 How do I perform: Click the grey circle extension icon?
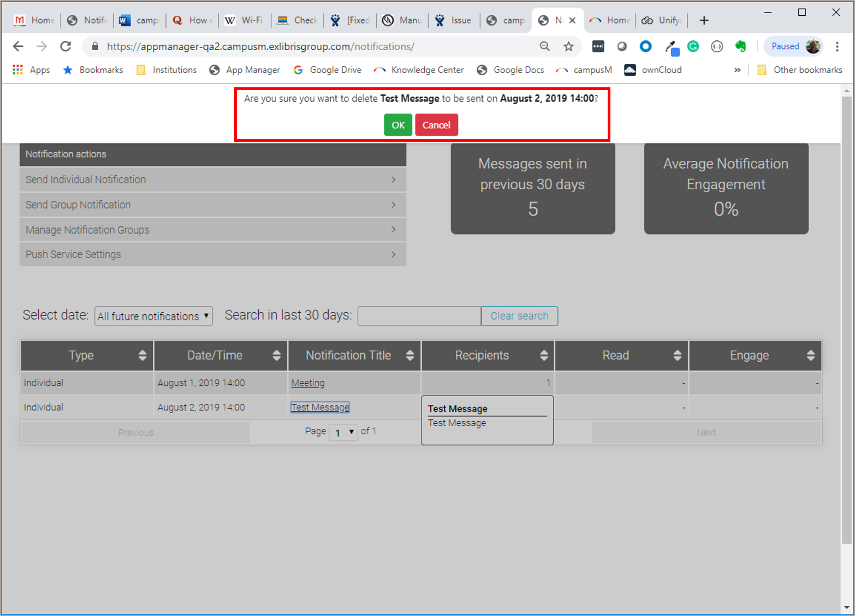pyautogui.click(x=622, y=46)
